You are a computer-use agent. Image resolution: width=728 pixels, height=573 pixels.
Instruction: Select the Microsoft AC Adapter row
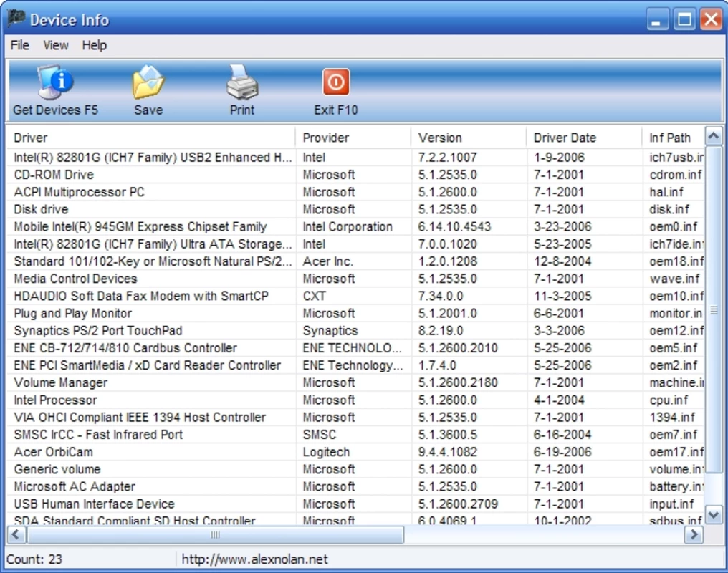click(x=355, y=486)
